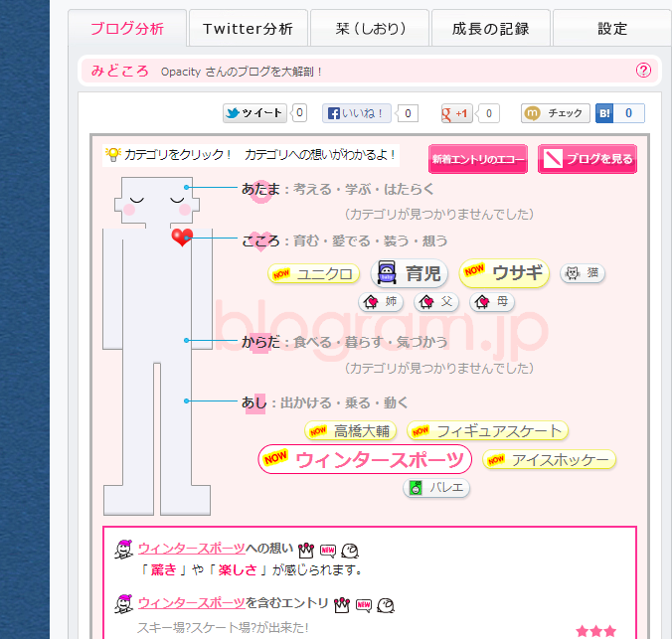Click the 楽しさ emotion word

tap(238, 569)
